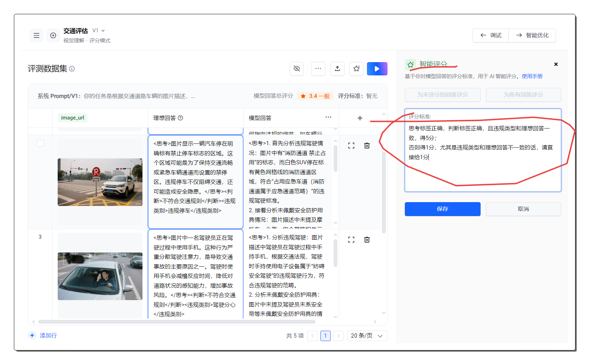Click into the 评分标准 text area
The height and width of the screenshot is (364, 589).
point(483,150)
